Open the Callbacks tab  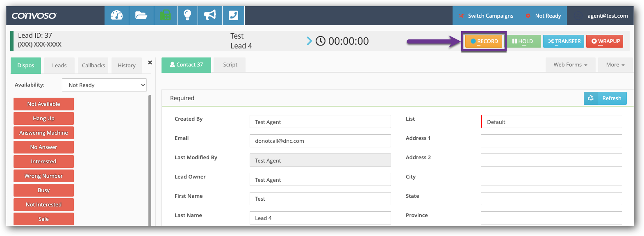pyautogui.click(x=93, y=65)
